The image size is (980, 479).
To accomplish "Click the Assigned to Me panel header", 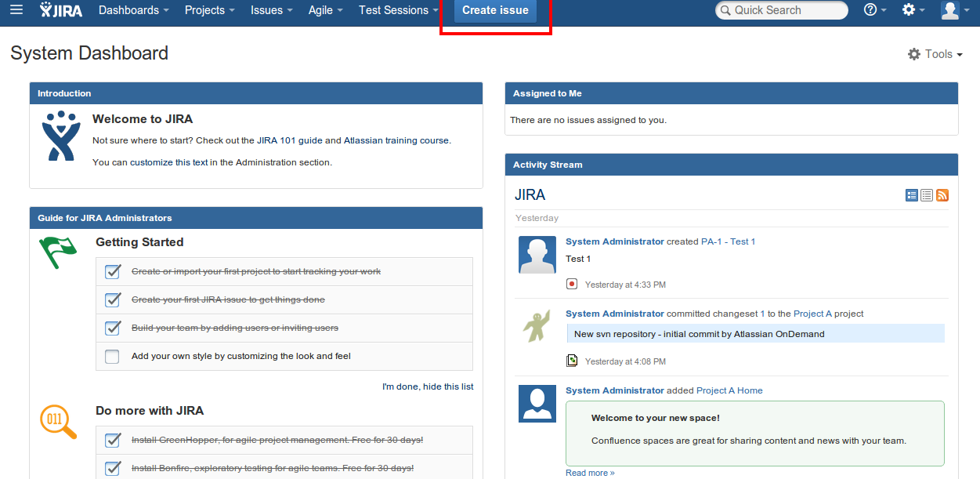I will [732, 93].
